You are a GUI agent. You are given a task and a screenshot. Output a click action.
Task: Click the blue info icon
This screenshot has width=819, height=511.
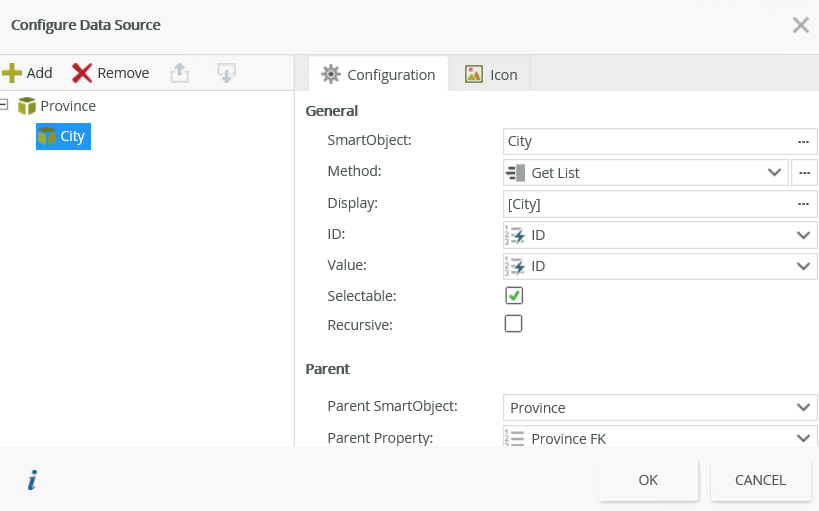coord(32,481)
